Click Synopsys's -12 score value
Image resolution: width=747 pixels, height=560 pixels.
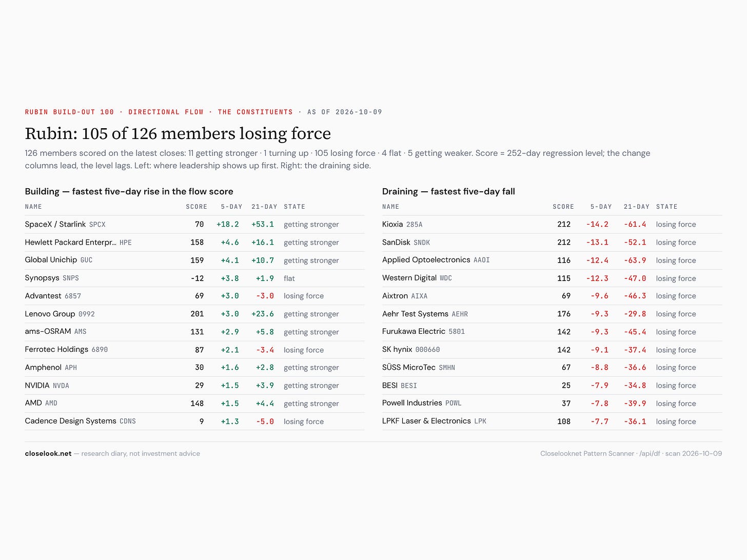point(197,278)
